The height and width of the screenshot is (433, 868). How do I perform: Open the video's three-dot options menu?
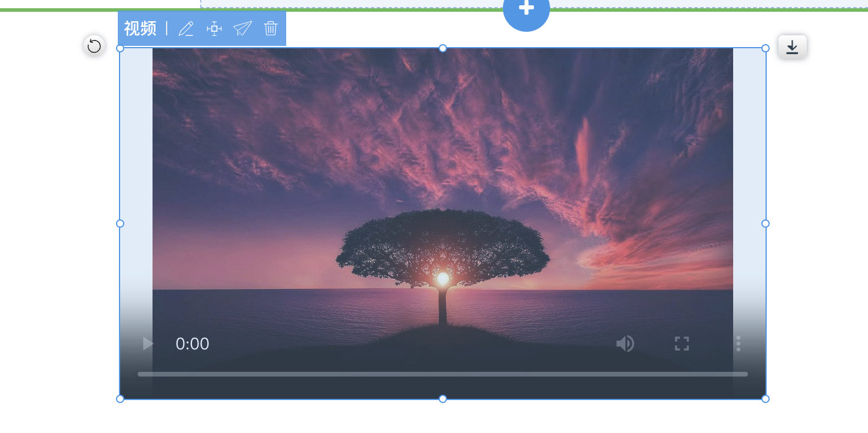(738, 344)
